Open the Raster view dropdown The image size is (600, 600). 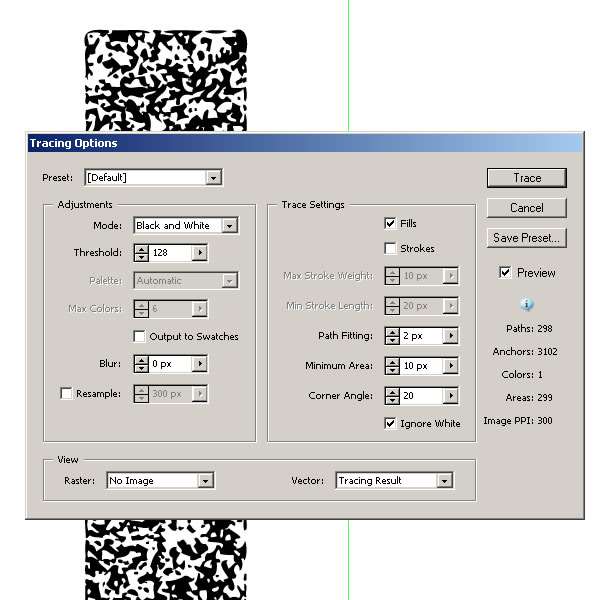click(x=205, y=481)
